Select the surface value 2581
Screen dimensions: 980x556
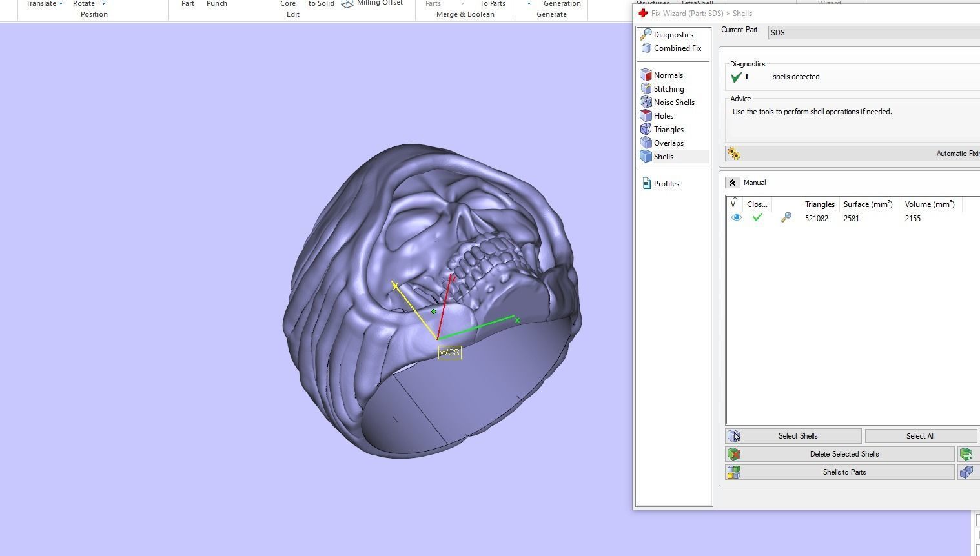tap(851, 219)
